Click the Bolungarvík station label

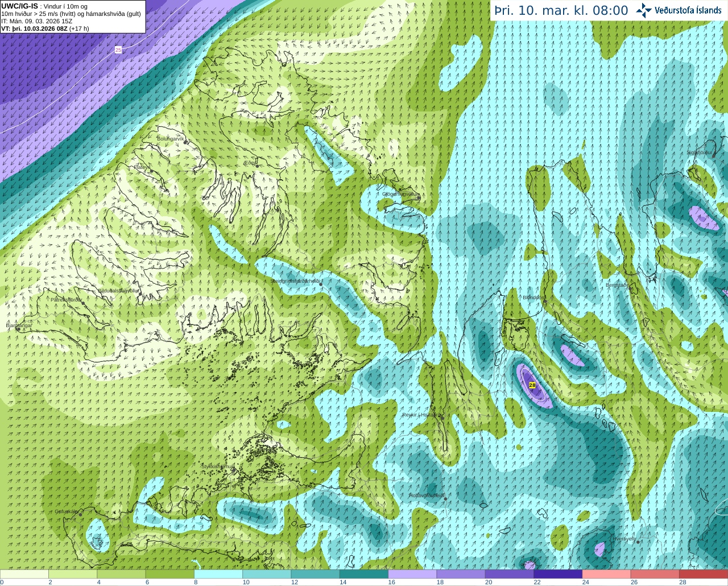[x=171, y=138]
